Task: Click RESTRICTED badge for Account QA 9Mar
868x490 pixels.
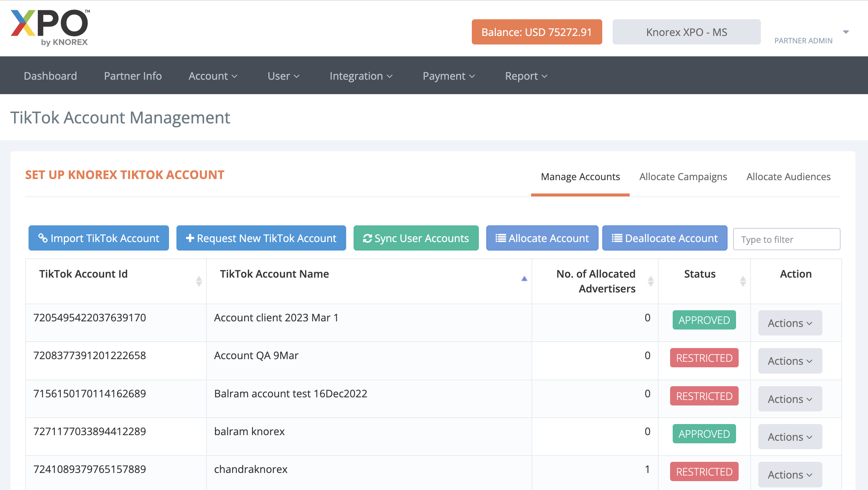Action: (x=704, y=358)
